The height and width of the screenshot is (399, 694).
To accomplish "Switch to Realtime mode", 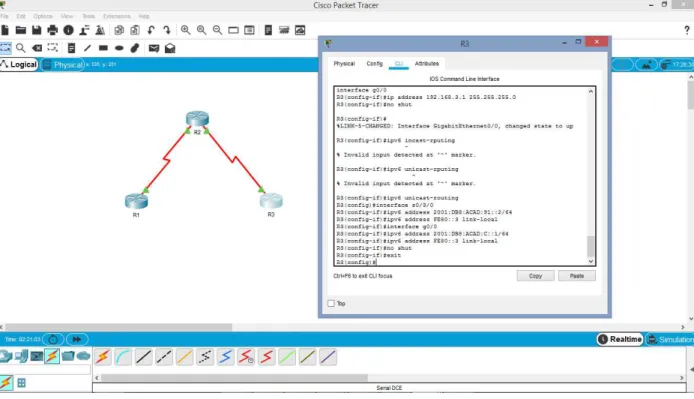I will [620, 339].
